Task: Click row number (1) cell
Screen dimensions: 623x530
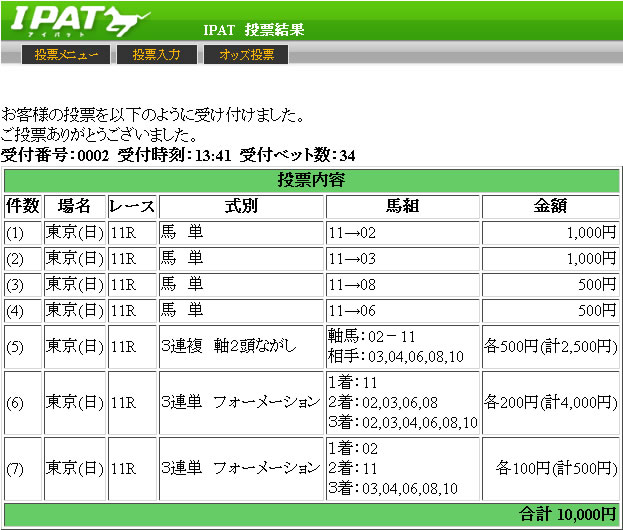Action: [x=23, y=233]
